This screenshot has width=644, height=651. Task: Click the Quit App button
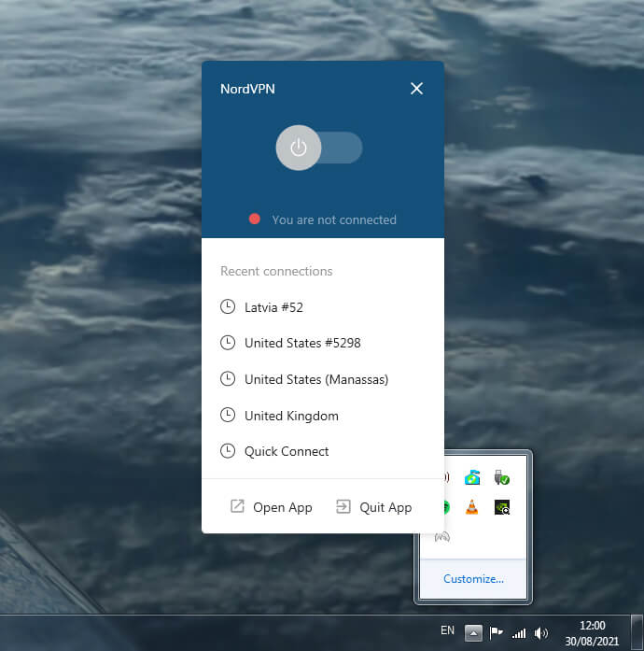374,507
